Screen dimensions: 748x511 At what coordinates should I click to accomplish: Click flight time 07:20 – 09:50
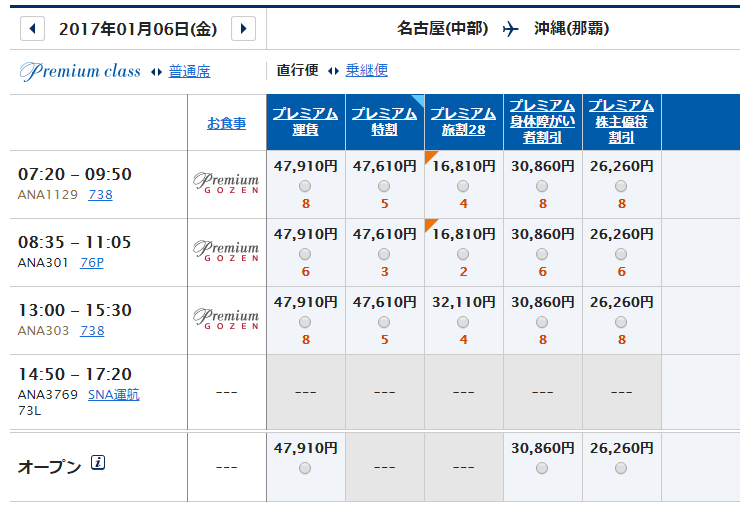coord(75,174)
